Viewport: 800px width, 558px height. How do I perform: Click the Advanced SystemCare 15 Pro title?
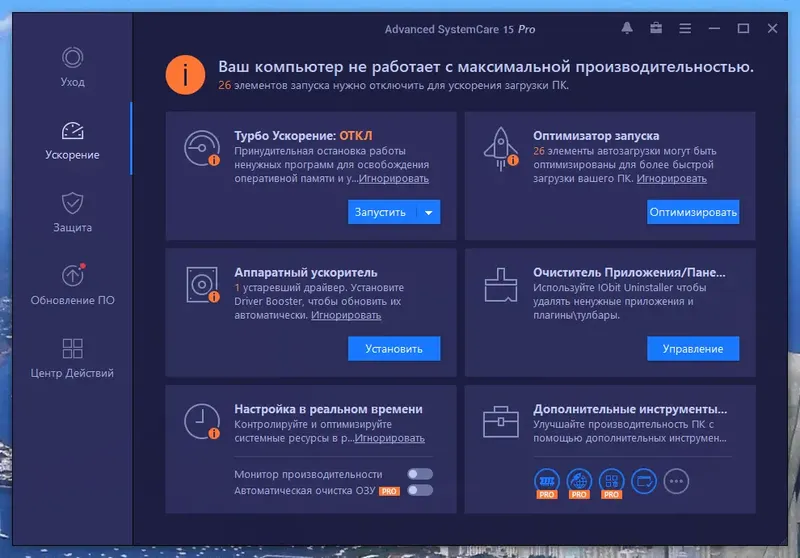pos(460,29)
